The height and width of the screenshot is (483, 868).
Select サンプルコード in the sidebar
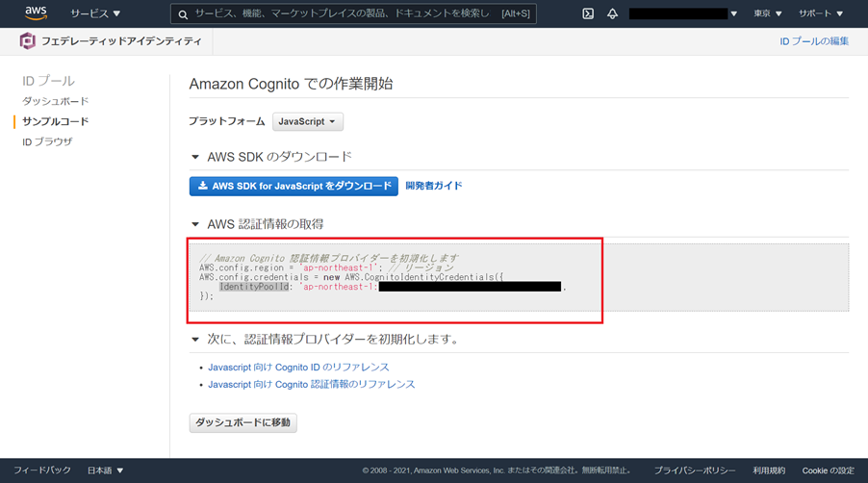[56, 121]
